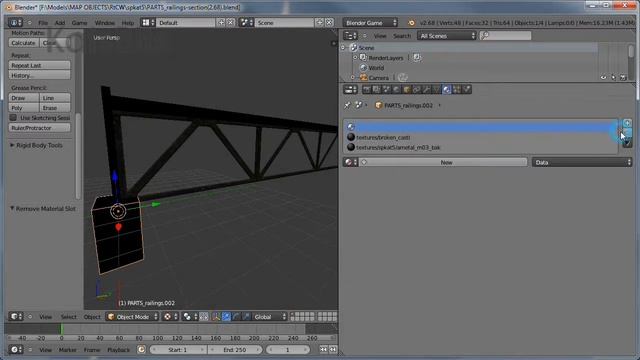
Task: Open the File menu
Action: 43,23
